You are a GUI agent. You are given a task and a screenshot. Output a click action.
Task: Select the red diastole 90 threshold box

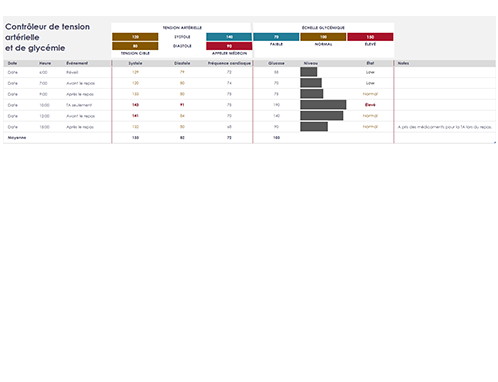click(229, 46)
